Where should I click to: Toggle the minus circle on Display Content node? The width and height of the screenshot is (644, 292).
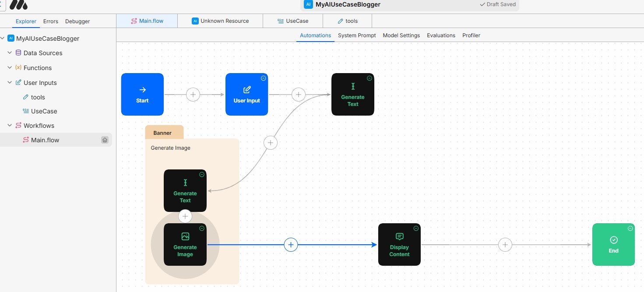416,228
